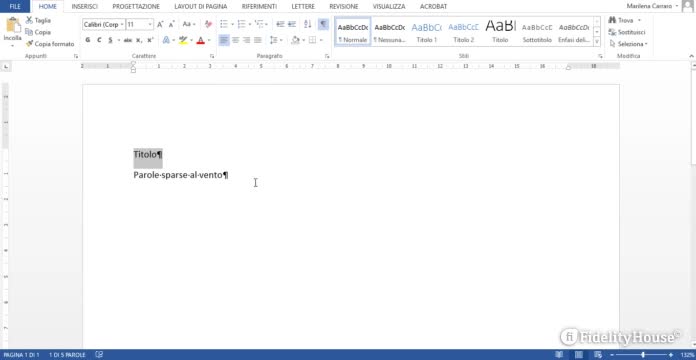Expand the styles gallery more arrow
This screenshot has height=360, width=696.
click(x=597, y=42)
